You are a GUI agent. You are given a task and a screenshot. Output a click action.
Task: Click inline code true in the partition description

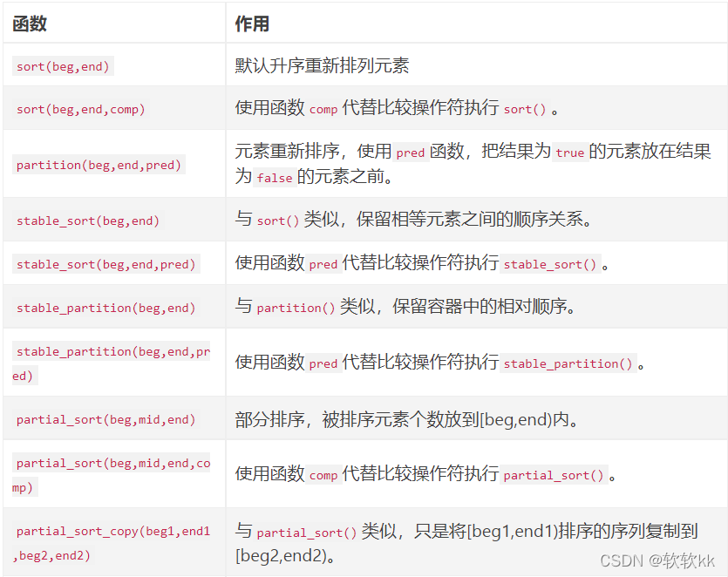point(569,153)
